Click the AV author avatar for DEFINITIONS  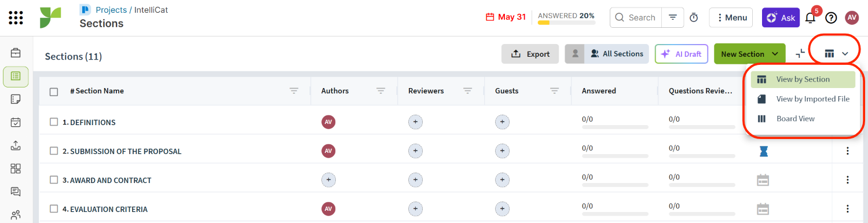(x=328, y=122)
